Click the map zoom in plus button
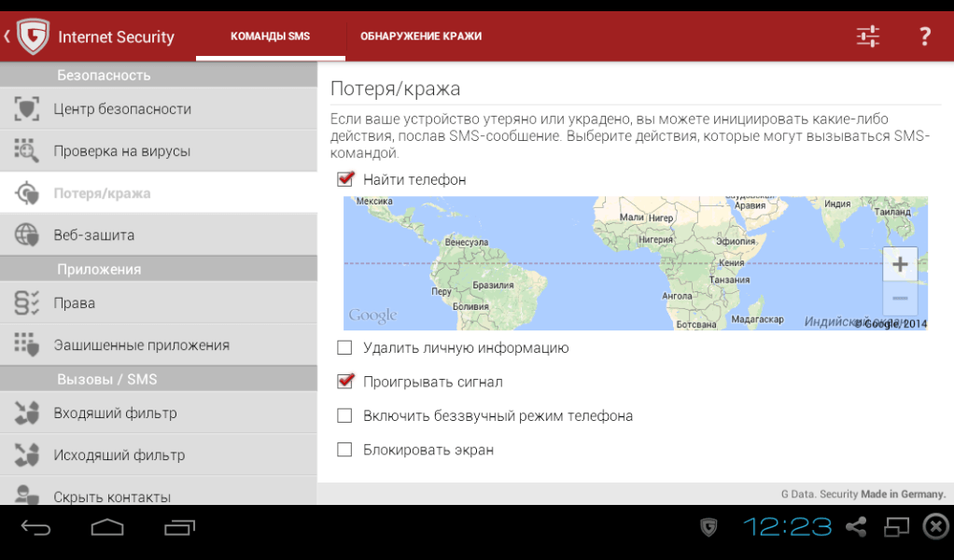 click(899, 263)
